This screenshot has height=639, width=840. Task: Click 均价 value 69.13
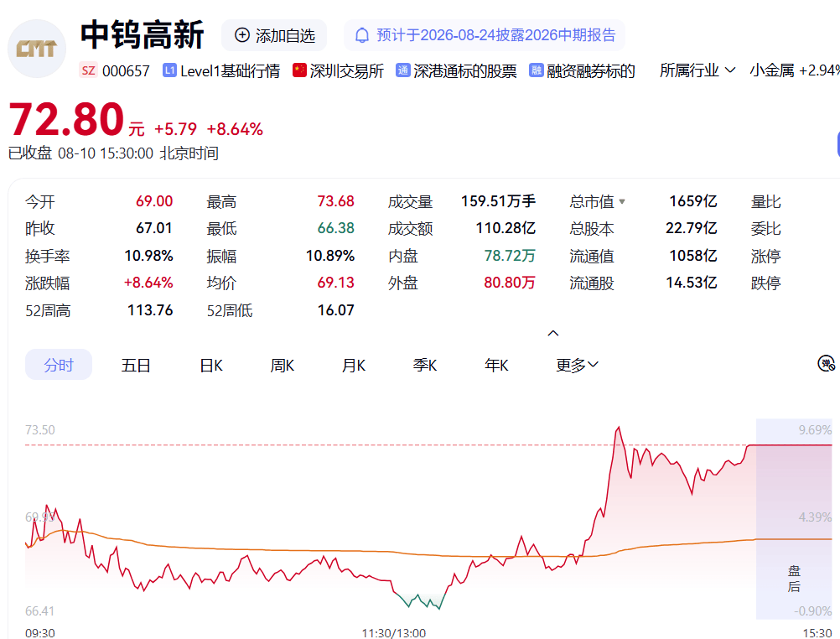click(336, 283)
